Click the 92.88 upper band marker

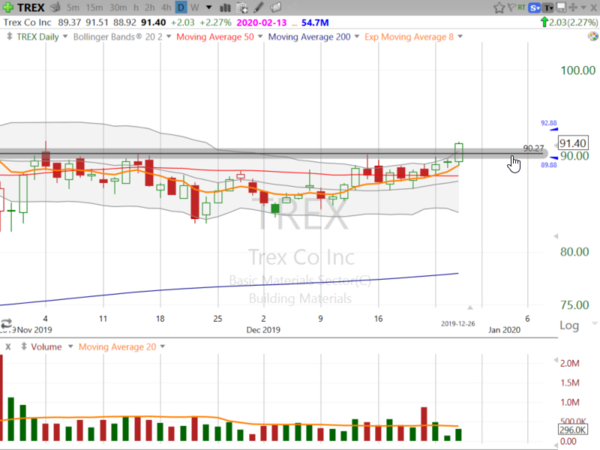[x=549, y=123]
